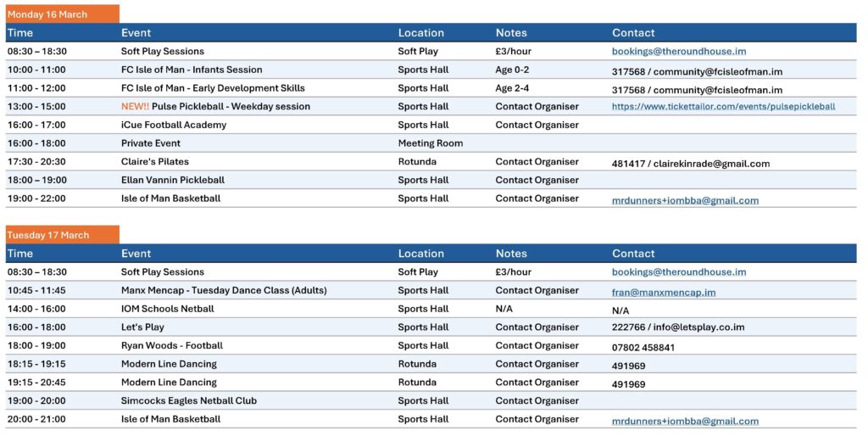Image resolution: width=868 pixels, height=436 pixels.
Task: Select the FC Isle of Man Infants Session event
Action: pos(192,70)
